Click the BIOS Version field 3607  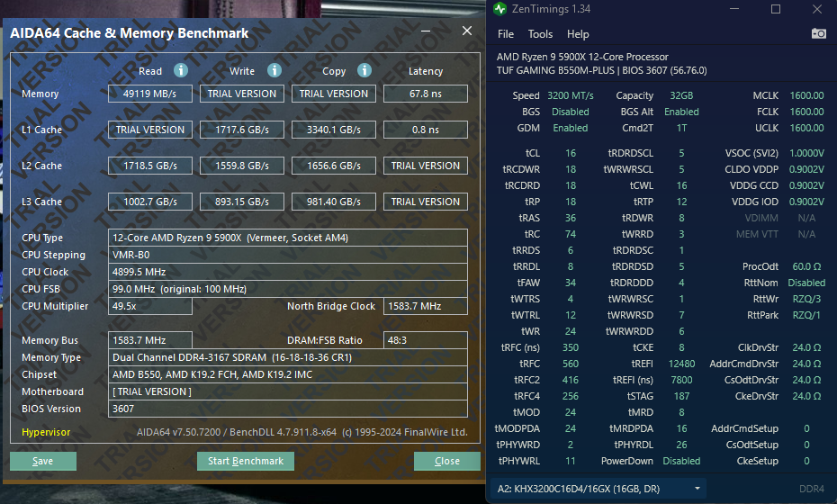click(x=288, y=409)
